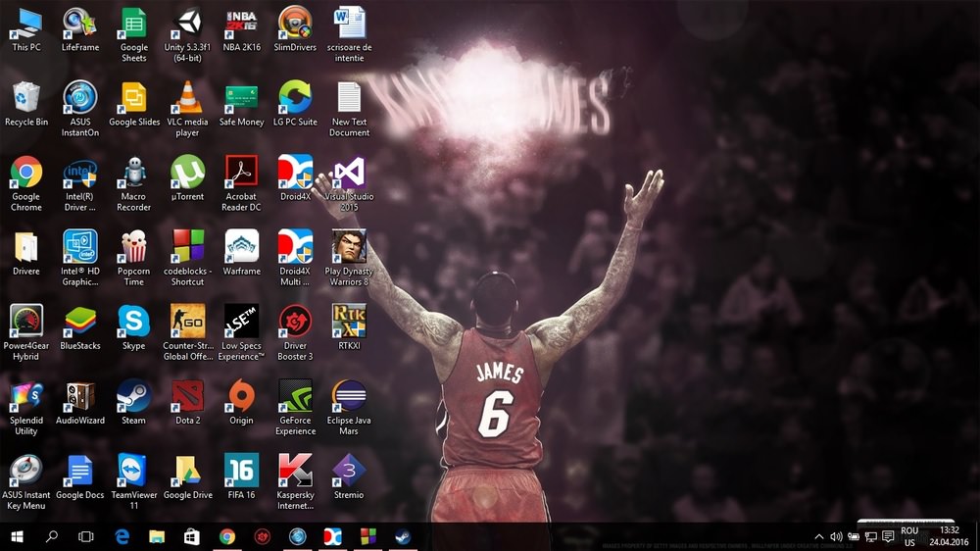Click the Dota 2 desktop shortcut

(x=187, y=397)
